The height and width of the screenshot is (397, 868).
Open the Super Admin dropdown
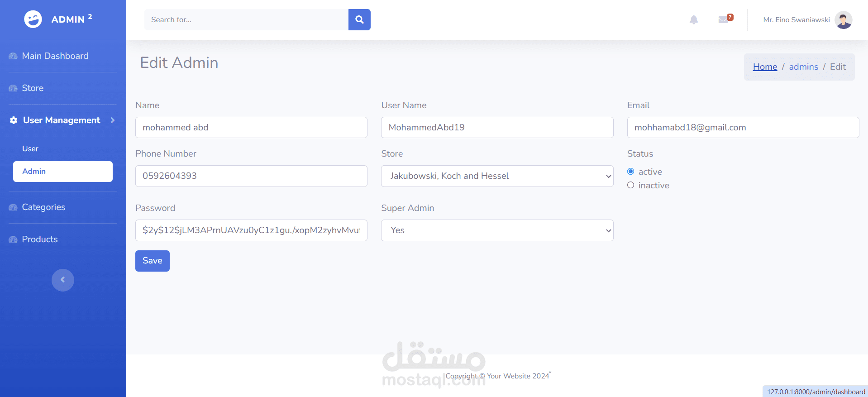pyautogui.click(x=497, y=230)
